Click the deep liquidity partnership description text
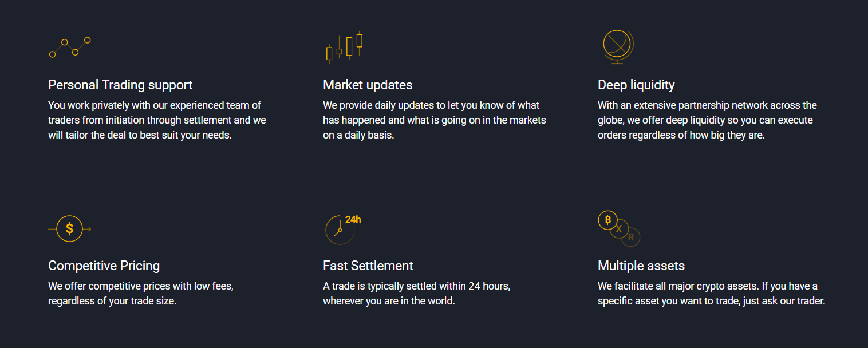The height and width of the screenshot is (348, 868). pos(708,121)
